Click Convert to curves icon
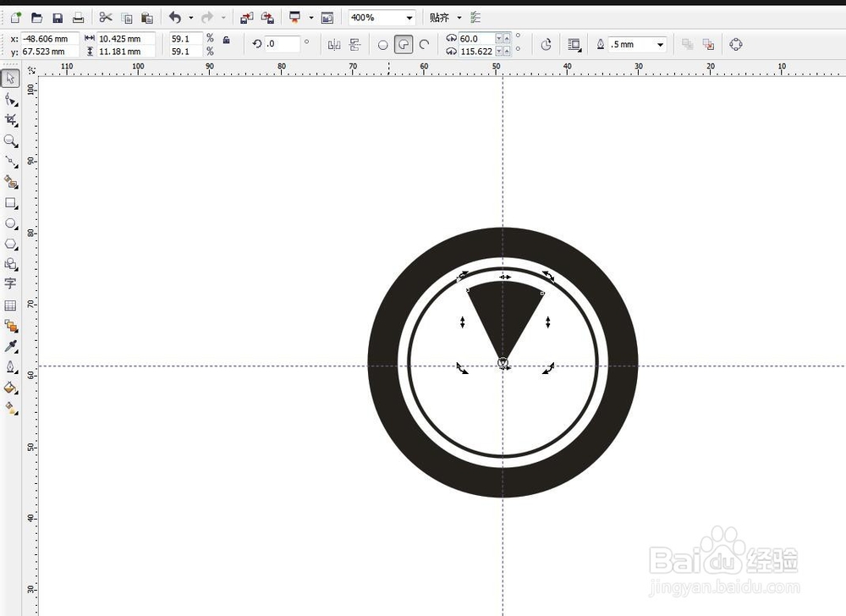The image size is (846, 616). (736, 45)
